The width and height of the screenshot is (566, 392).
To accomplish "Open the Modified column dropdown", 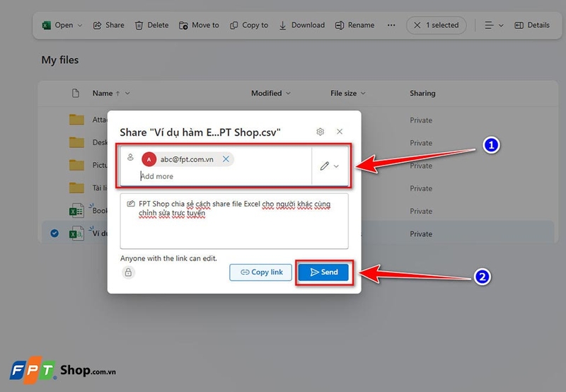I will (x=288, y=93).
